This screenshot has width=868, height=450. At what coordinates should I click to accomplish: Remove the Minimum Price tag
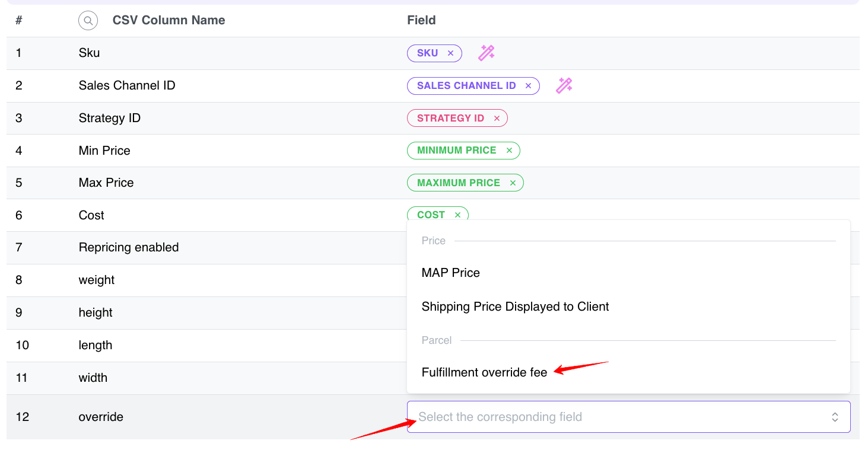click(509, 151)
